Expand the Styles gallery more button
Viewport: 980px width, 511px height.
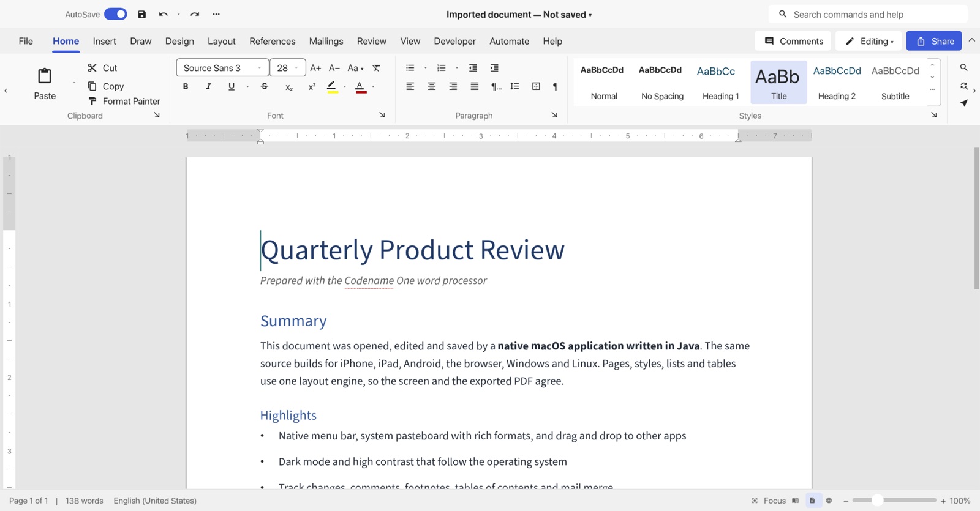click(x=933, y=90)
